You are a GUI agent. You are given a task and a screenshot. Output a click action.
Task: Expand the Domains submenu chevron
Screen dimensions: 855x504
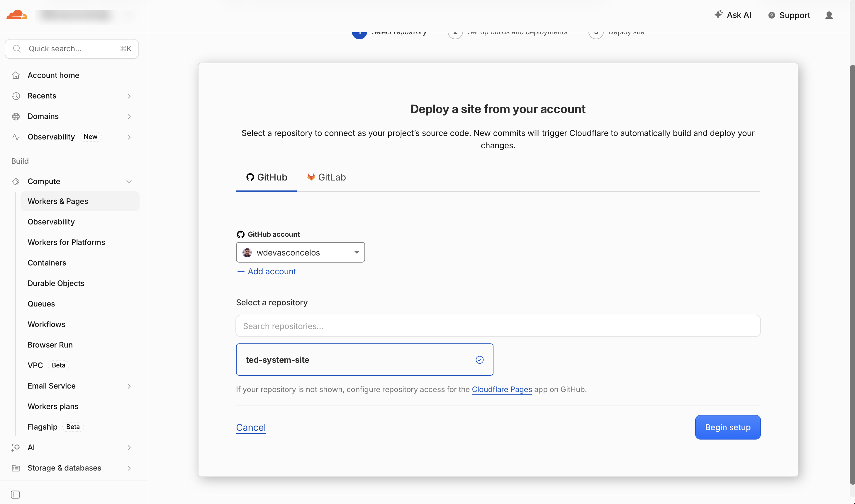tap(129, 117)
